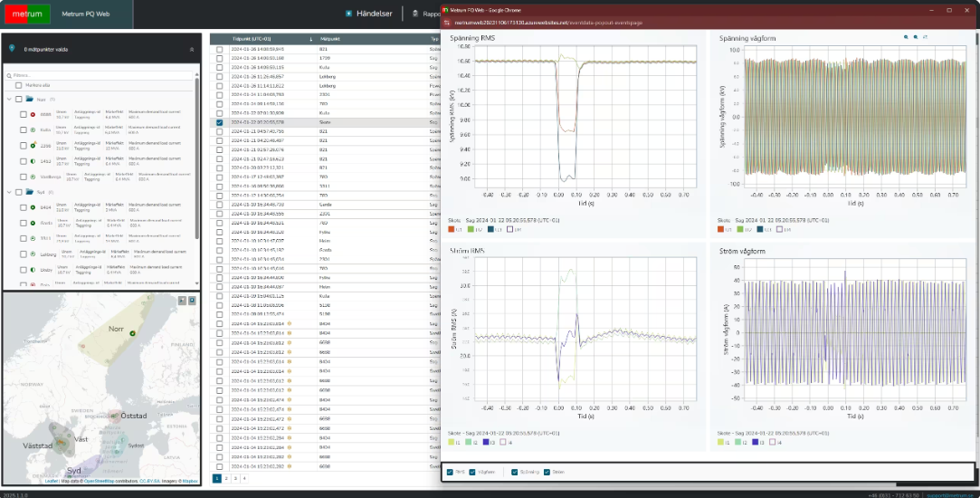
Task: Click reset icon above Spänning vågform chart
Action: point(926,37)
